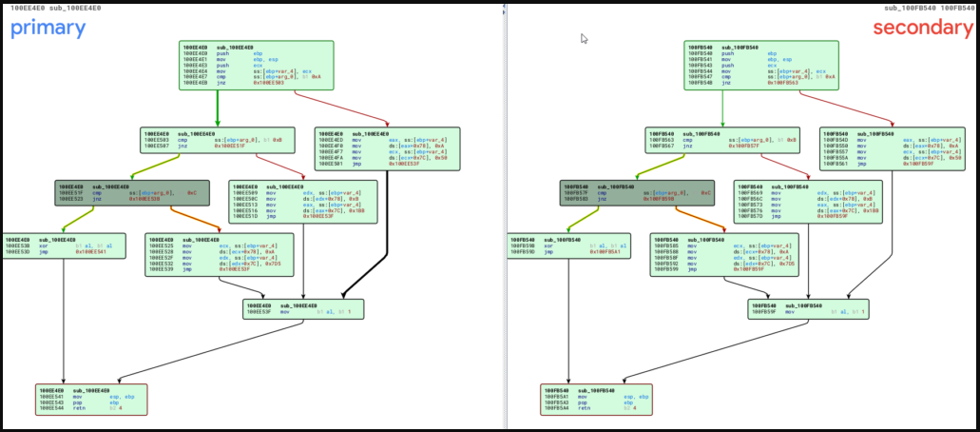
Task: Click the mov 0x7D5 line at 100EE532
Action: tap(216, 264)
